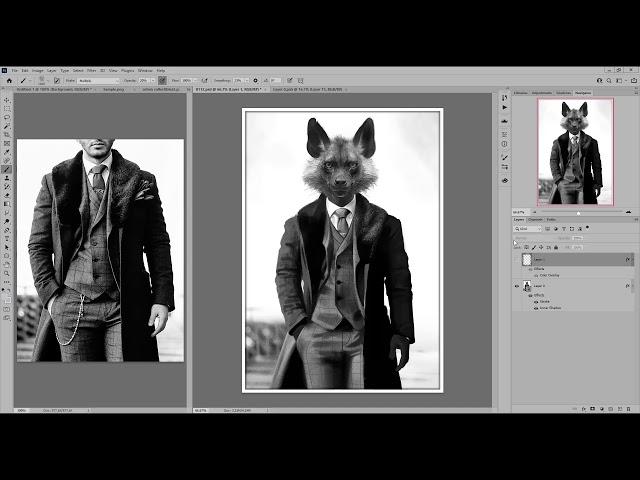Click the foreground color swatch
Viewport: 640px width, 480px height.
coord(6,300)
